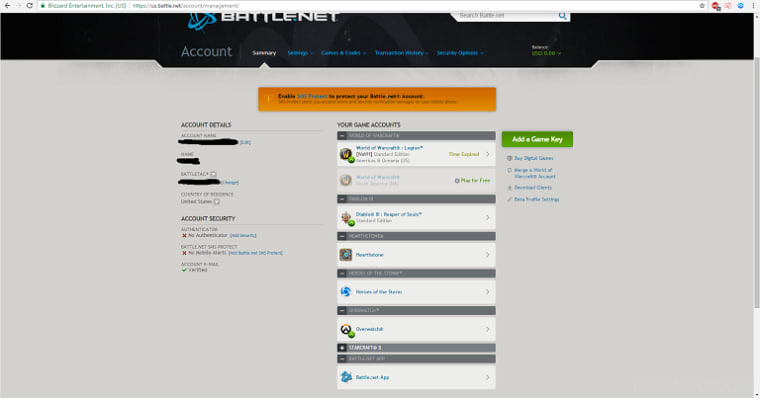Select the Summary tab
Viewport: 760px width, 398px height.
(264, 53)
